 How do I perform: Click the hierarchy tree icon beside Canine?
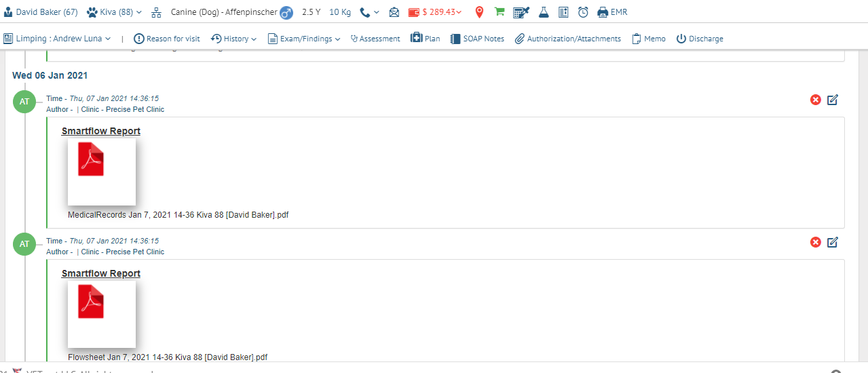coord(157,12)
